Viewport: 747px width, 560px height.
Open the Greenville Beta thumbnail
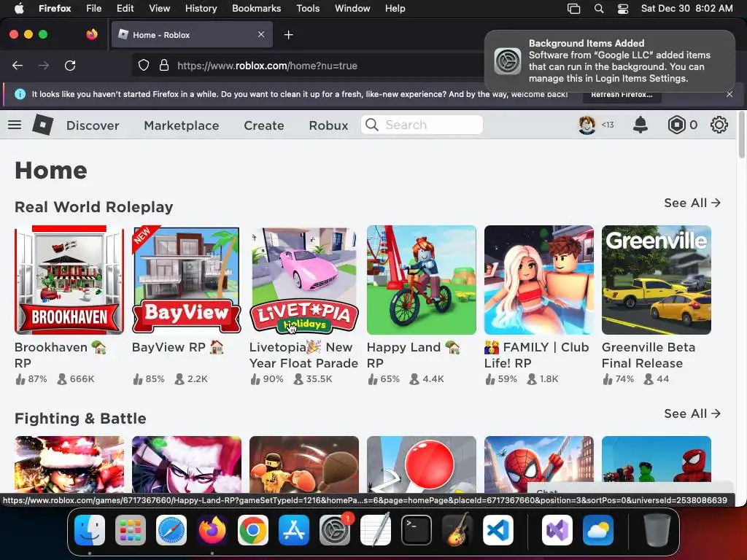(x=657, y=280)
